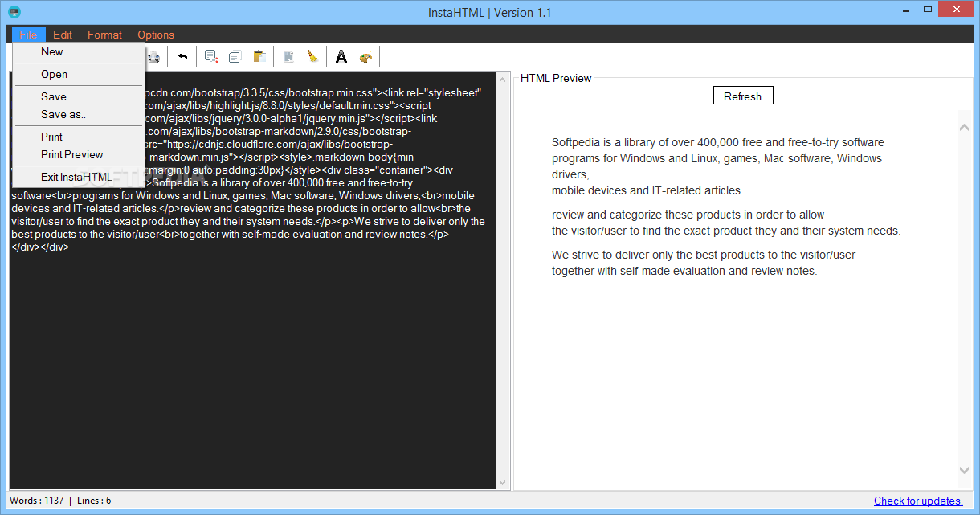The width and height of the screenshot is (980, 515).
Task: Open the color palette toolbar icon
Action: coord(365,56)
